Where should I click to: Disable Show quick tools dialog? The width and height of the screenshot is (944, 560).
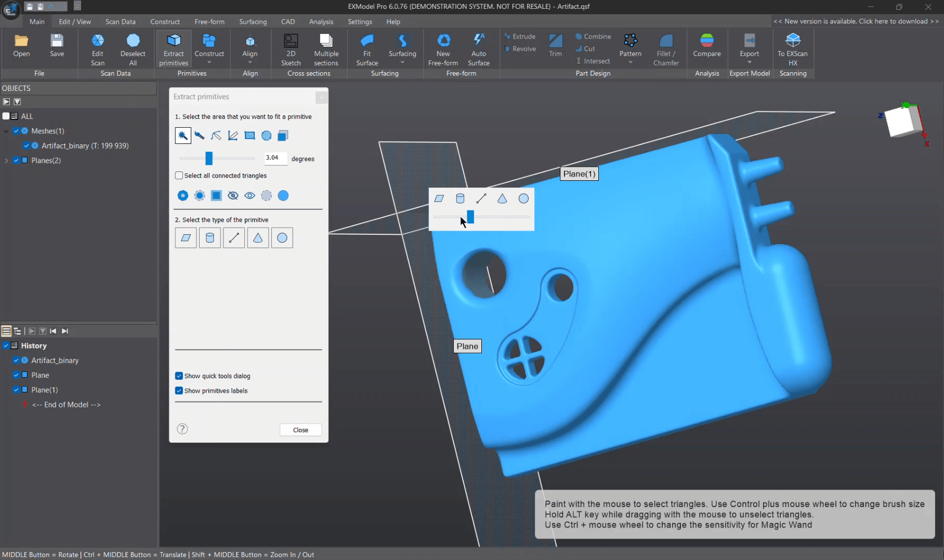click(179, 376)
